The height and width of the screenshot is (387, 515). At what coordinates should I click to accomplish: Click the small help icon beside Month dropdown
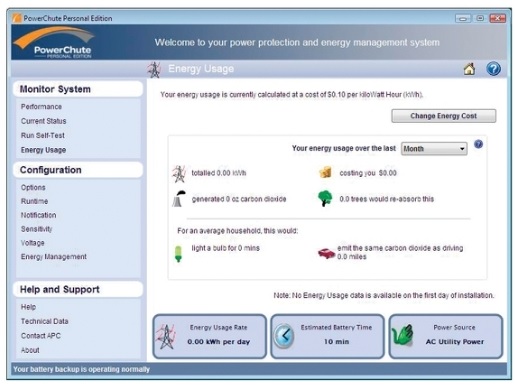pos(478,144)
